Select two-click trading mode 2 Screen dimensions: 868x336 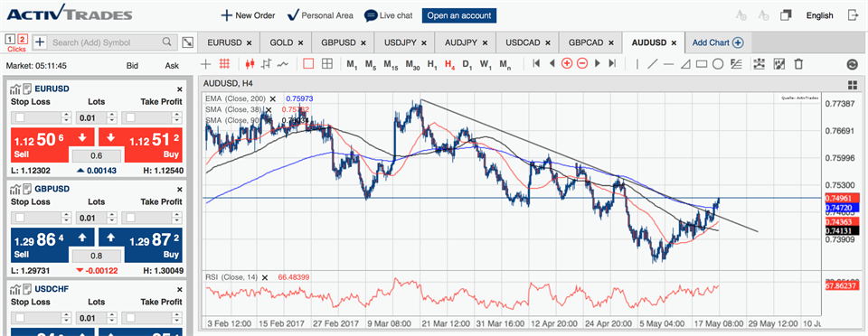pos(22,39)
